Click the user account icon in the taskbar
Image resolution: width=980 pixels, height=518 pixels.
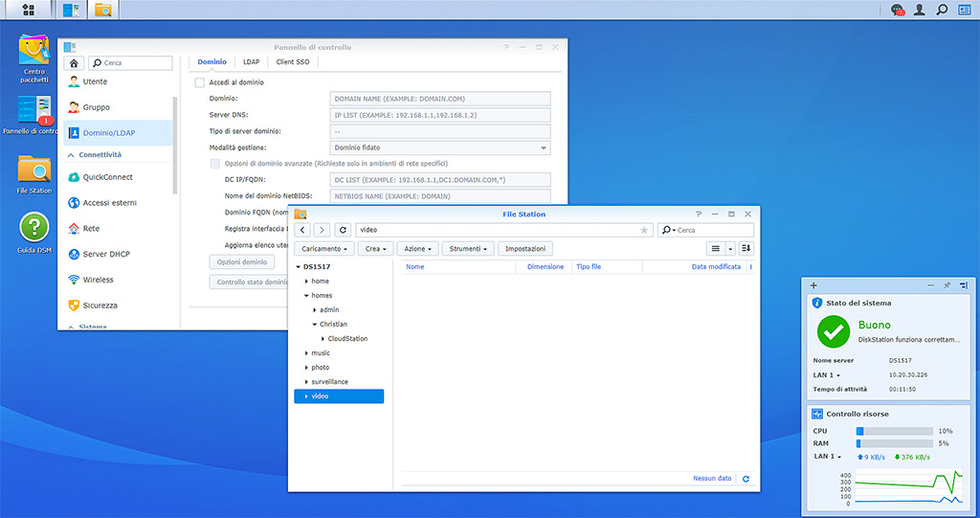[920, 11]
